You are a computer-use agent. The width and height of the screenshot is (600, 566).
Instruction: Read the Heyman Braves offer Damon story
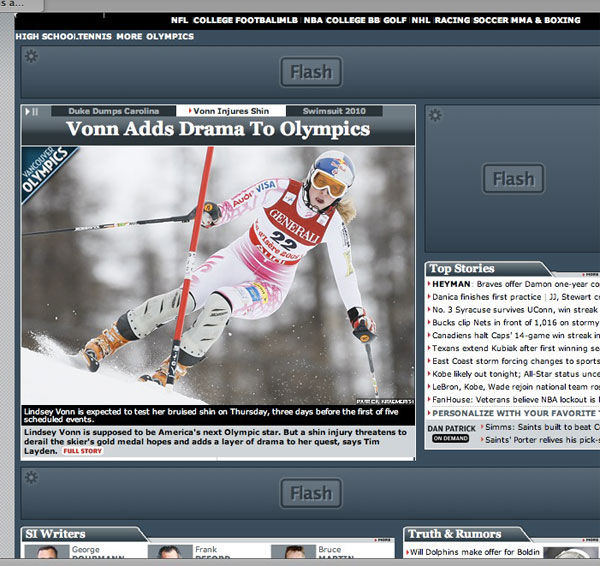[x=514, y=284]
